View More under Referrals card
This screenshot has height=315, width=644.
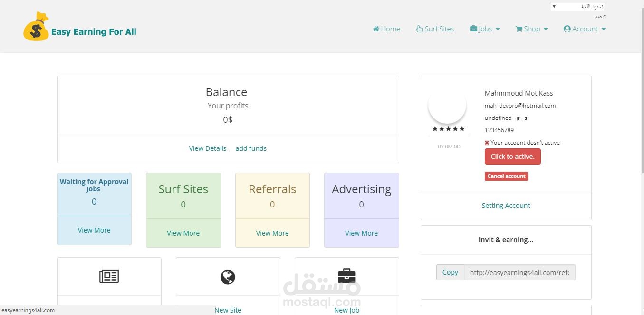point(272,233)
